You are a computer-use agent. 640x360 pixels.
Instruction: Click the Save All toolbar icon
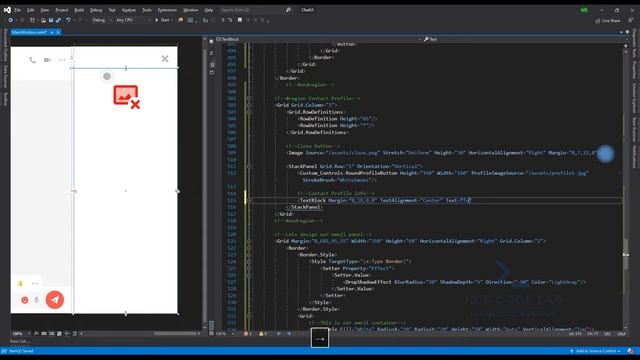pyautogui.click(x=58, y=20)
